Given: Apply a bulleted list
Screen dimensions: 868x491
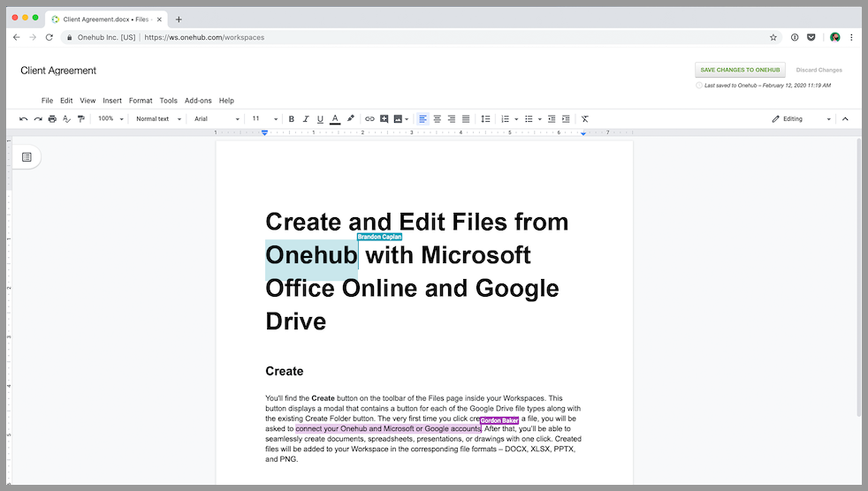Looking at the screenshot, I should (529, 119).
